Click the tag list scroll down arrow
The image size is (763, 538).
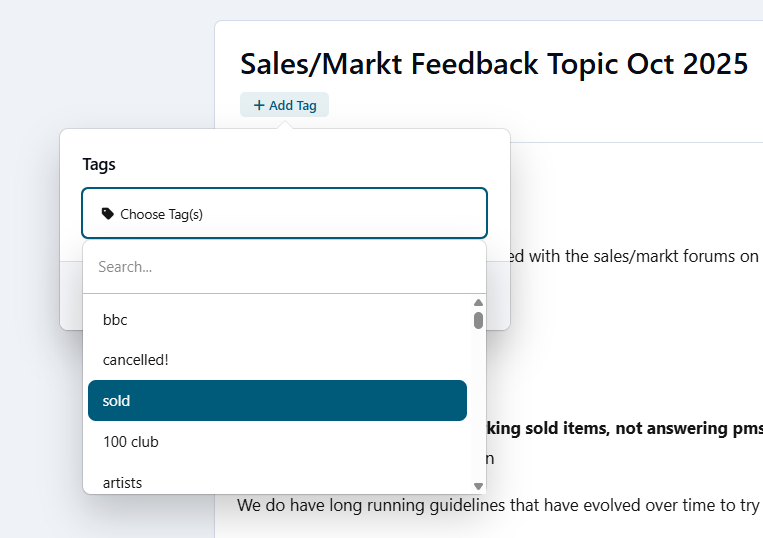478,486
